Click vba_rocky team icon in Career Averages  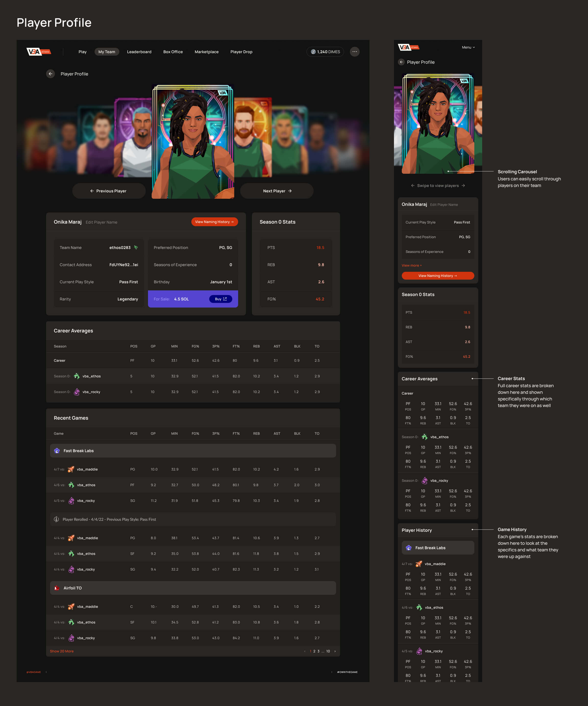(x=77, y=392)
